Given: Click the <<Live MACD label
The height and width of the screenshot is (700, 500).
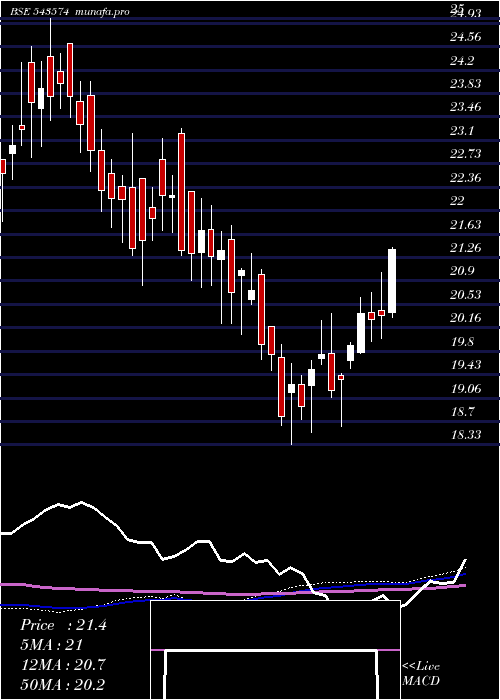Looking at the screenshot, I should (421, 674).
